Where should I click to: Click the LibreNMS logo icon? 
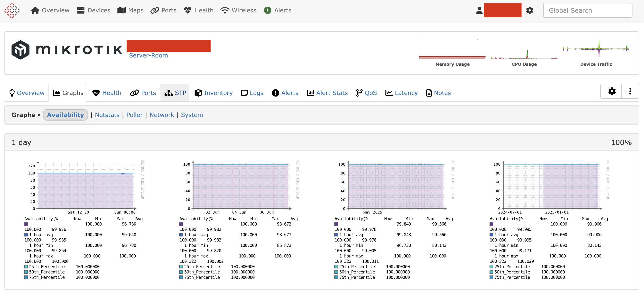(12, 10)
